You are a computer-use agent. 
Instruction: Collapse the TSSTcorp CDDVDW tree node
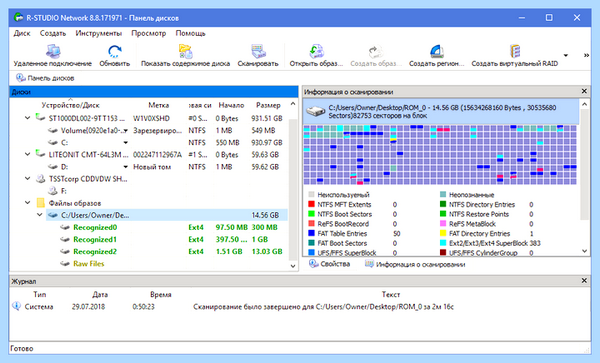[x=27, y=178]
